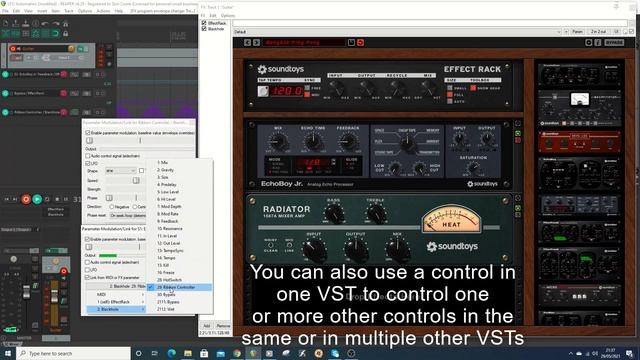
Task: Open the LFO Shape dropdown
Action: tap(121, 170)
